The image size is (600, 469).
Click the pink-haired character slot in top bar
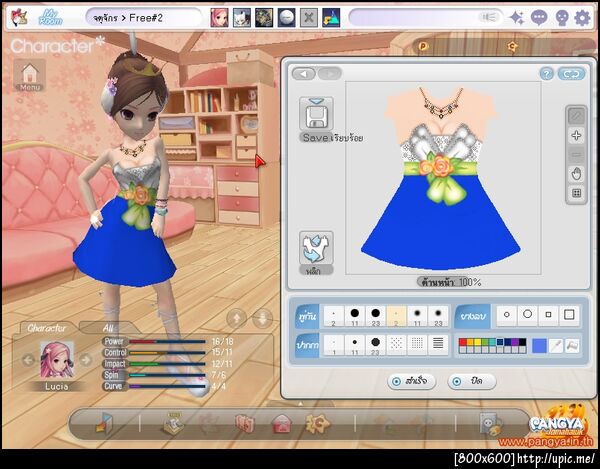click(x=219, y=18)
